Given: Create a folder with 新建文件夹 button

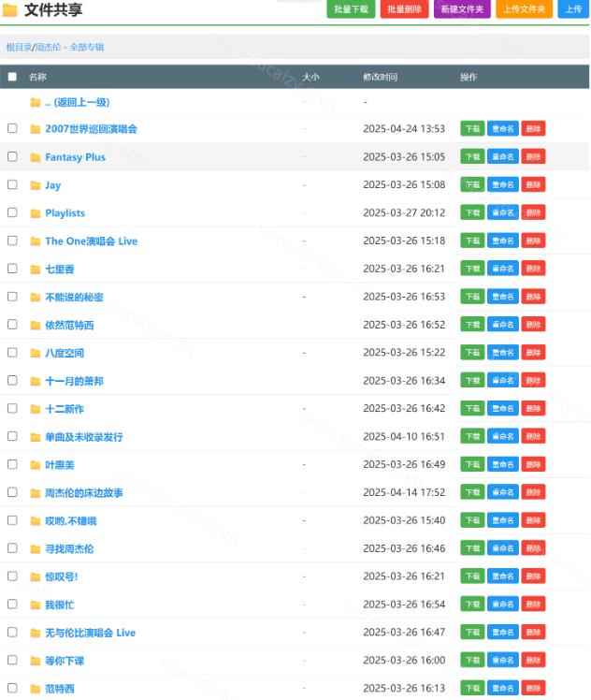Looking at the screenshot, I should 462,9.
